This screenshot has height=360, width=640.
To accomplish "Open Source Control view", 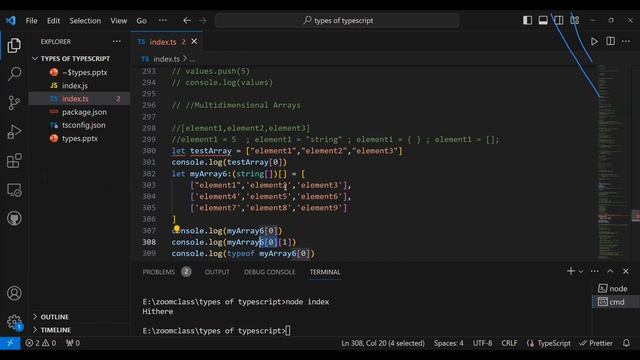I will click(x=14, y=102).
